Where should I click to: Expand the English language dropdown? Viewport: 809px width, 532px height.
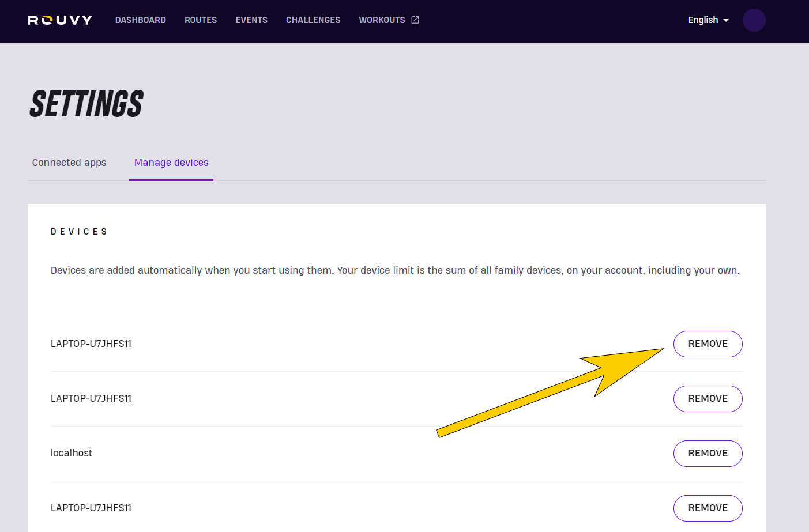(708, 20)
